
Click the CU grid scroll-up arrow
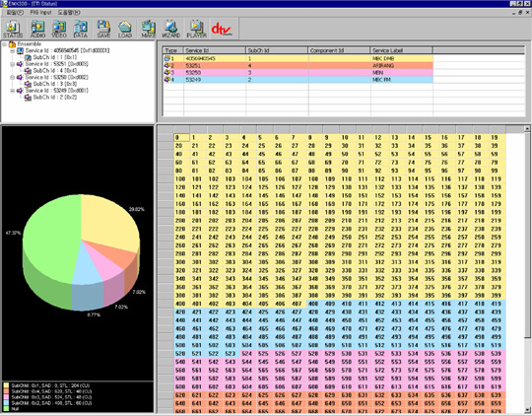click(527, 128)
